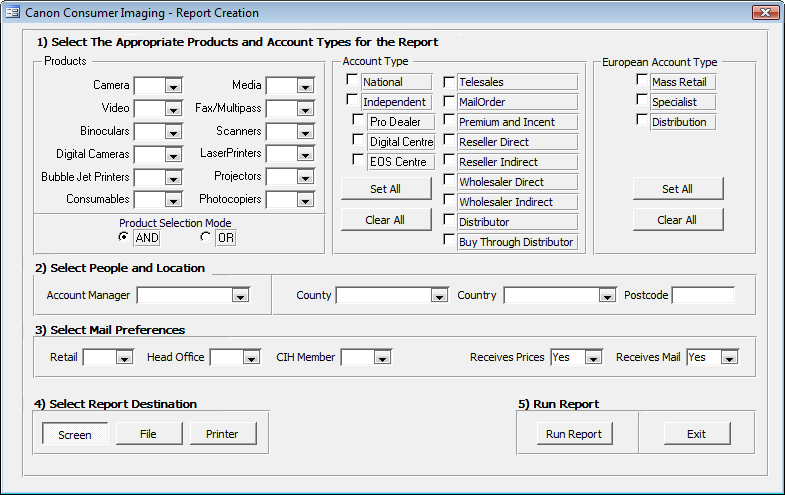
Task: Check Buy Through Distributor checkbox
Action: 449,240
